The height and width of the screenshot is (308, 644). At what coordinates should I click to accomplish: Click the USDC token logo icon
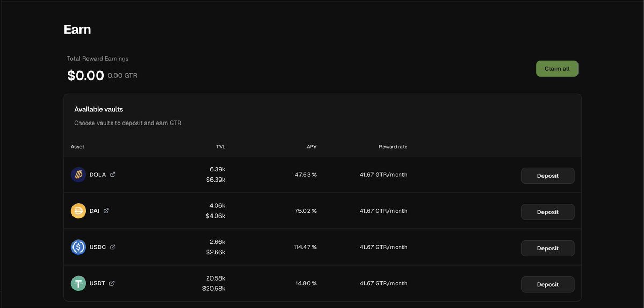click(x=78, y=247)
